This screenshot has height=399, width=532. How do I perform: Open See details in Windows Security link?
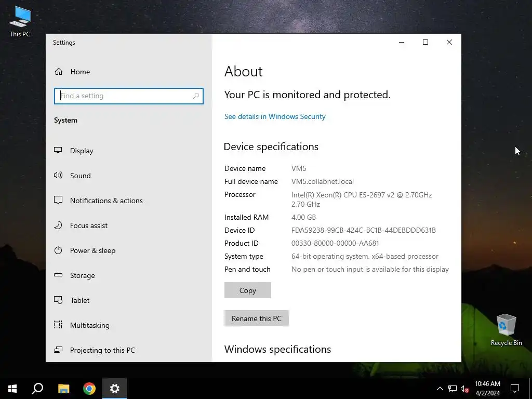[275, 116]
